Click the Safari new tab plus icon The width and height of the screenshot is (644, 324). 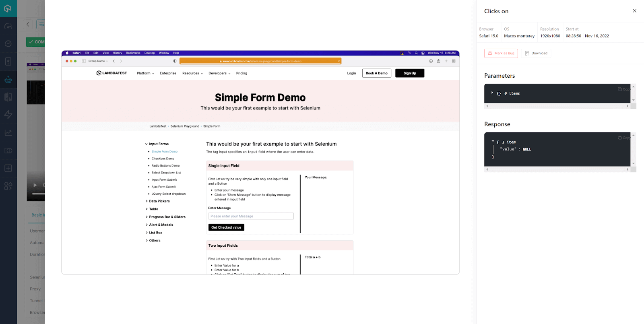click(446, 61)
